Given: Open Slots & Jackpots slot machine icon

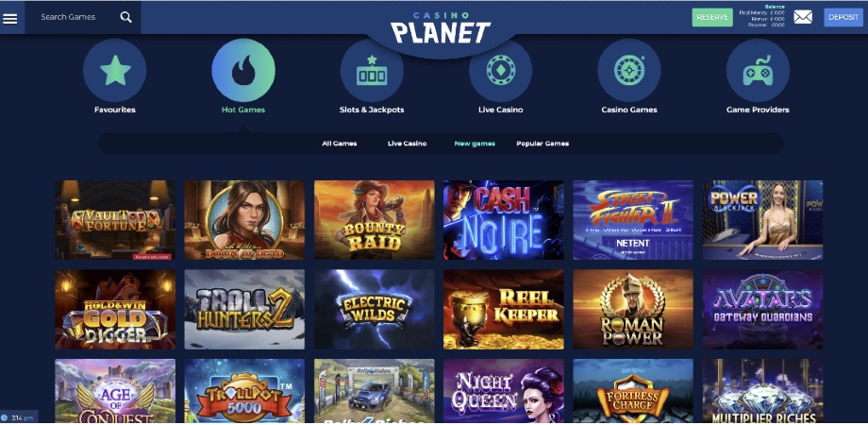Looking at the screenshot, I should (372, 71).
